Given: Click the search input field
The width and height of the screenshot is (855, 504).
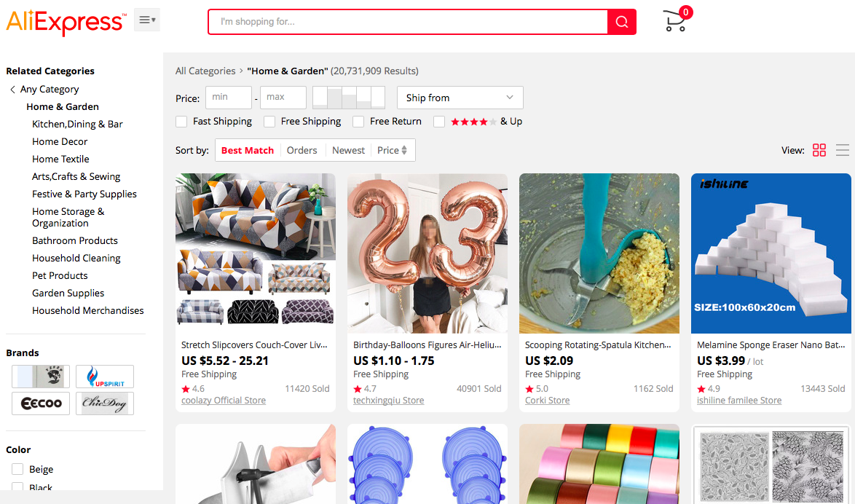Looking at the screenshot, I should click(x=408, y=22).
